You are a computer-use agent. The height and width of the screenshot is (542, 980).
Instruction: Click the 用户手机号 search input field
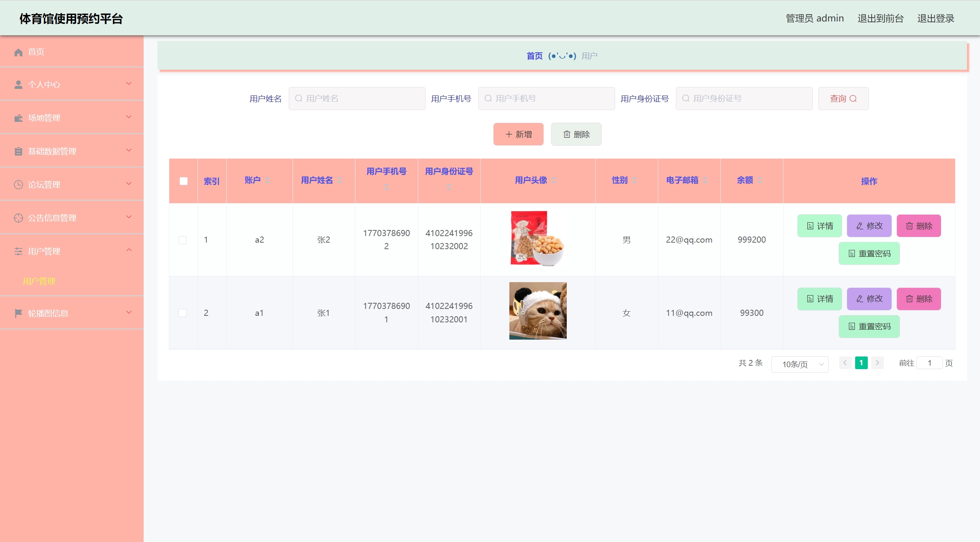(546, 99)
